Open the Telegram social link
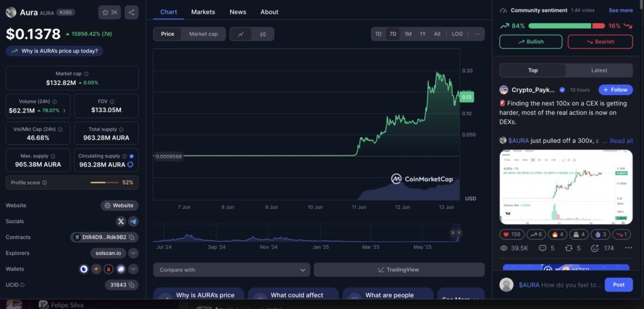Image resolution: width=644 pixels, height=309 pixels. 133,222
